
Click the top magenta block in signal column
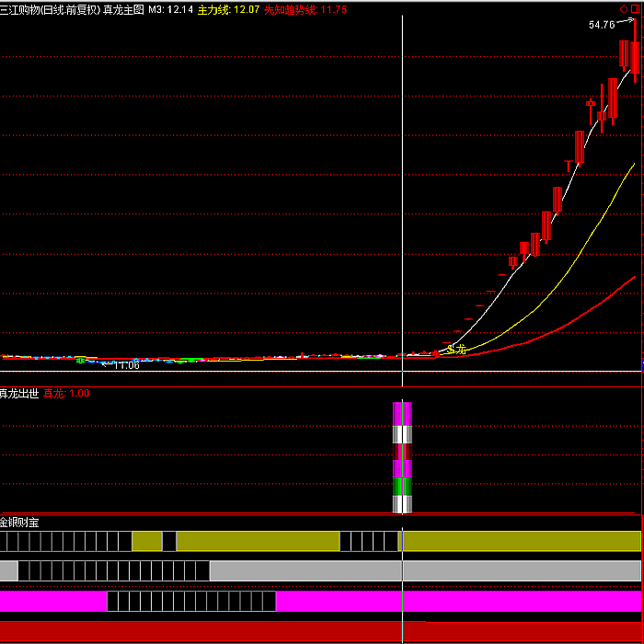point(402,413)
